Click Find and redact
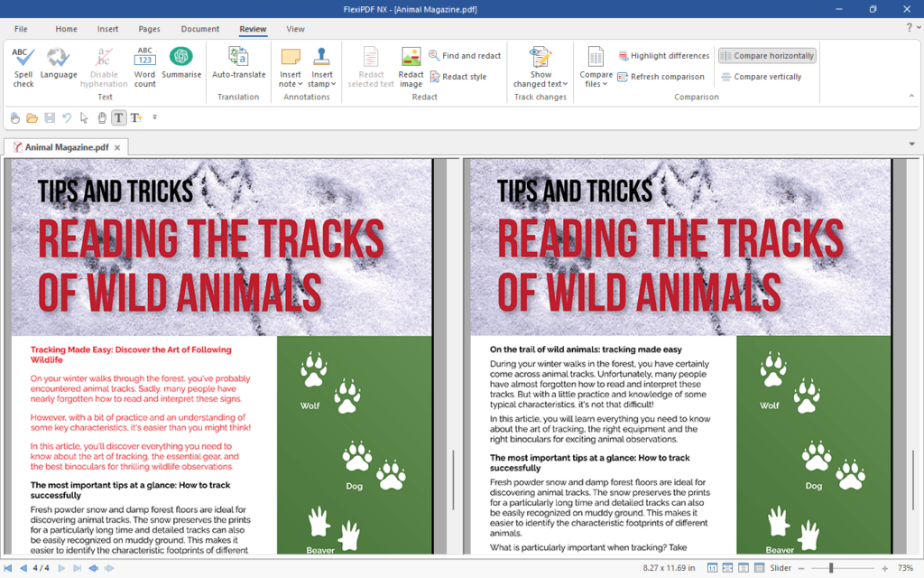 point(465,56)
